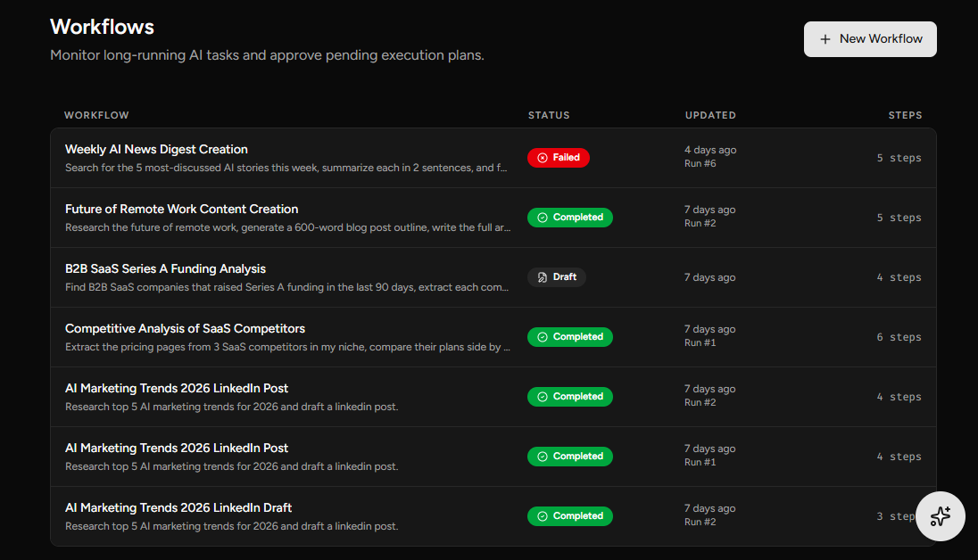The height and width of the screenshot is (560, 978).
Task: Click the Workflows page heading
Action: (103, 27)
